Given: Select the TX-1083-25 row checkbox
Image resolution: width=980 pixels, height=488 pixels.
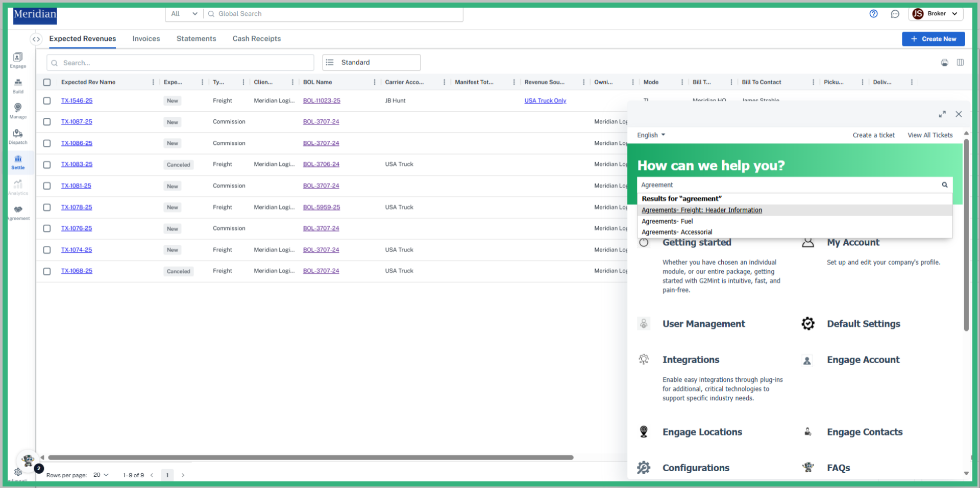Looking at the screenshot, I should click(x=47, y=165).
